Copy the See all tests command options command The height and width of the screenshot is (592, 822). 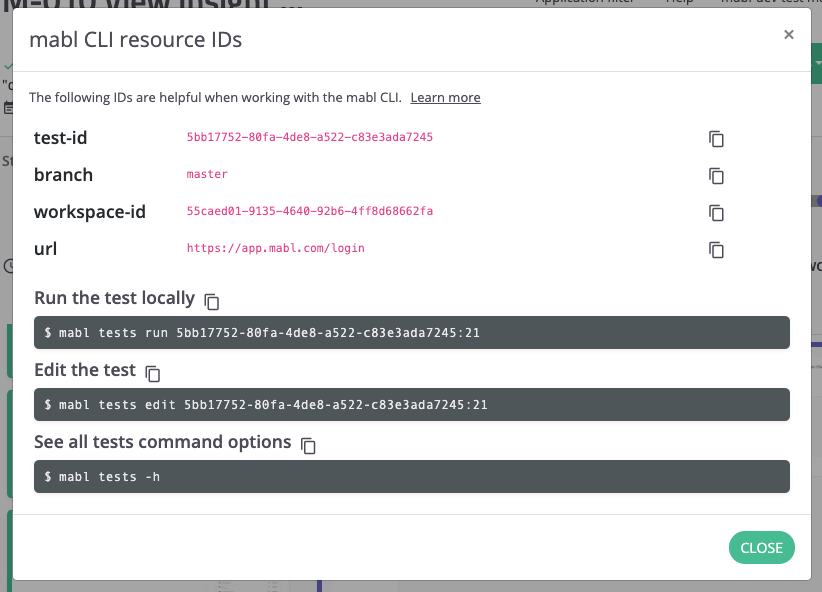coord(308,445)
